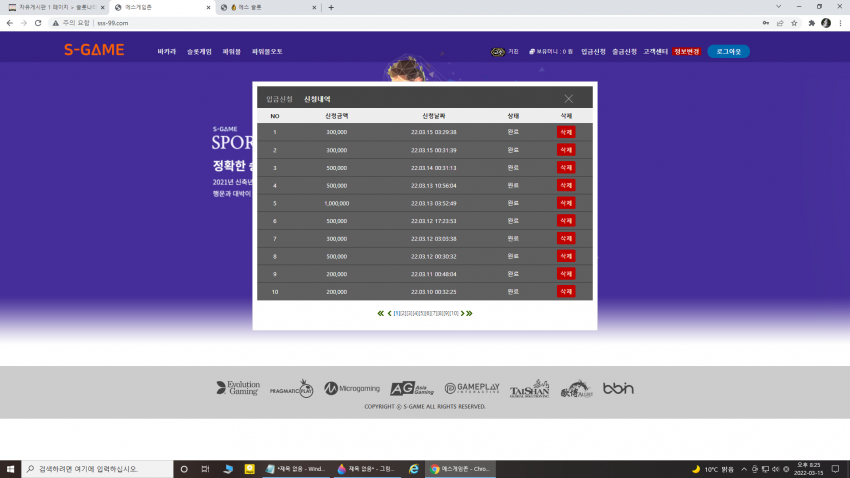Click the user level badge icon
850x478 pixels.
click(x=498, y=51)
